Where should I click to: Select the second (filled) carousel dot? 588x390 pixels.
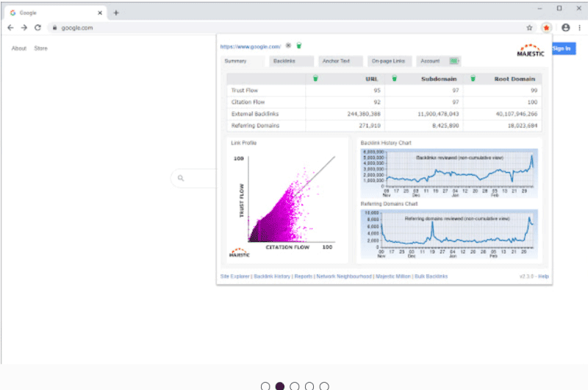click(x=280, y=386)
